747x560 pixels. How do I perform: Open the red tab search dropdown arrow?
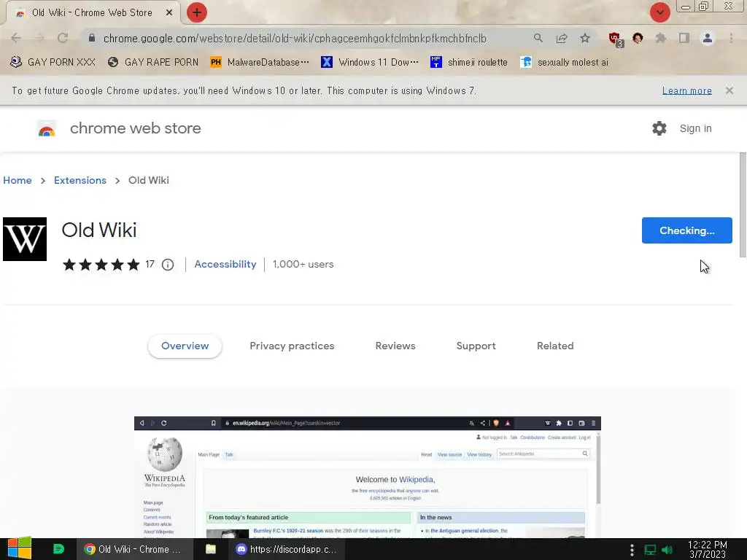[x=659, y=12]
